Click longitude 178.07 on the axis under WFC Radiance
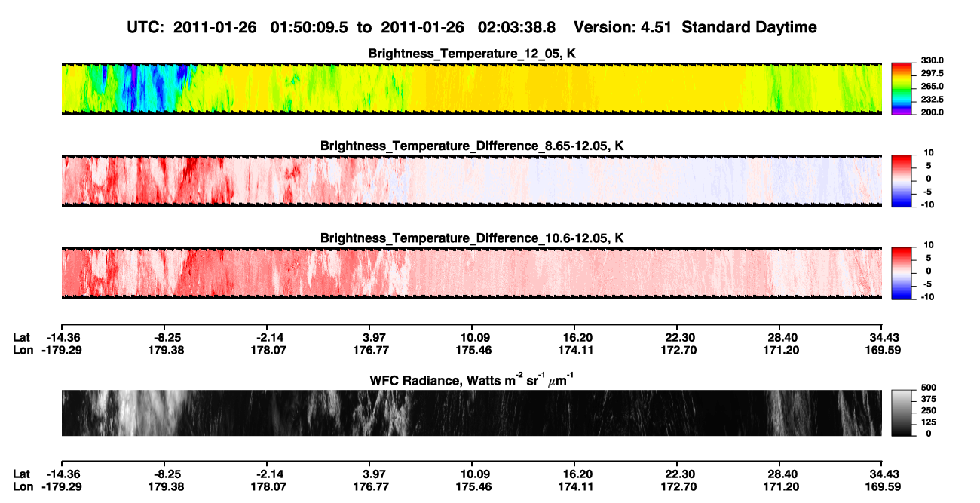 [x=267, y=486]
